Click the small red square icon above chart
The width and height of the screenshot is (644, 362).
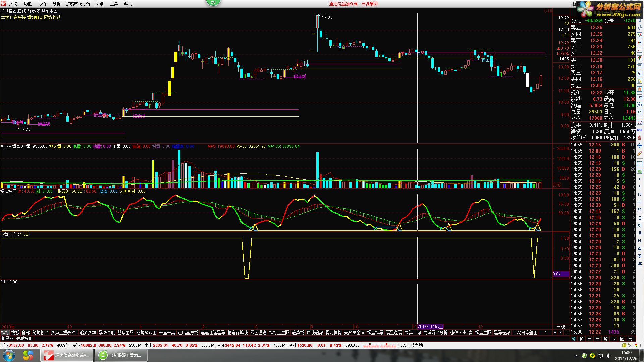pyautogui.click(x=550, y=11)
